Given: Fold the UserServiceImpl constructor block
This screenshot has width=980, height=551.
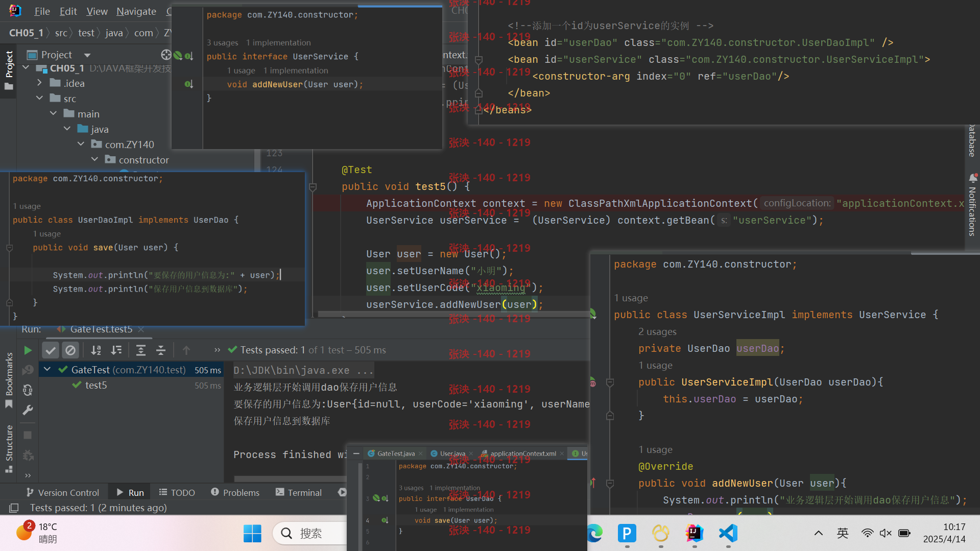Looking at the screenshot, I should [x=610, y=382].
